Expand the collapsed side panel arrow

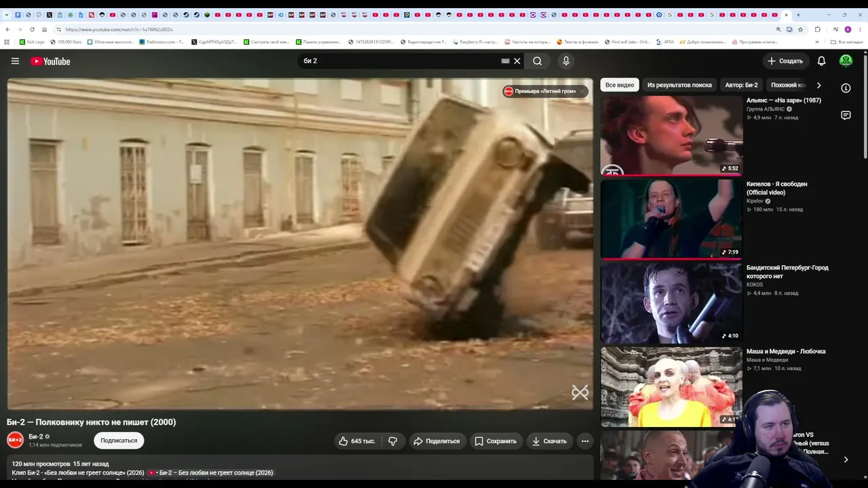[x=846, y=460]
